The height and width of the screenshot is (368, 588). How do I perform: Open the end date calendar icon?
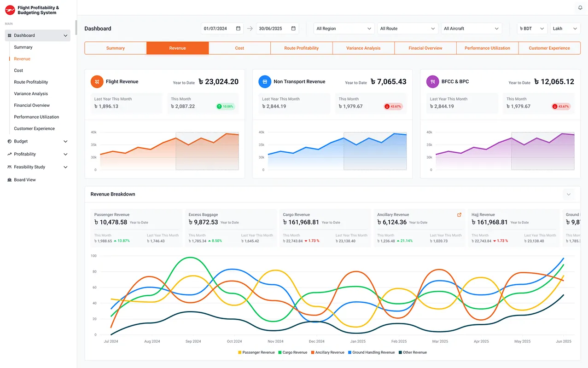[x=293, y=29]
